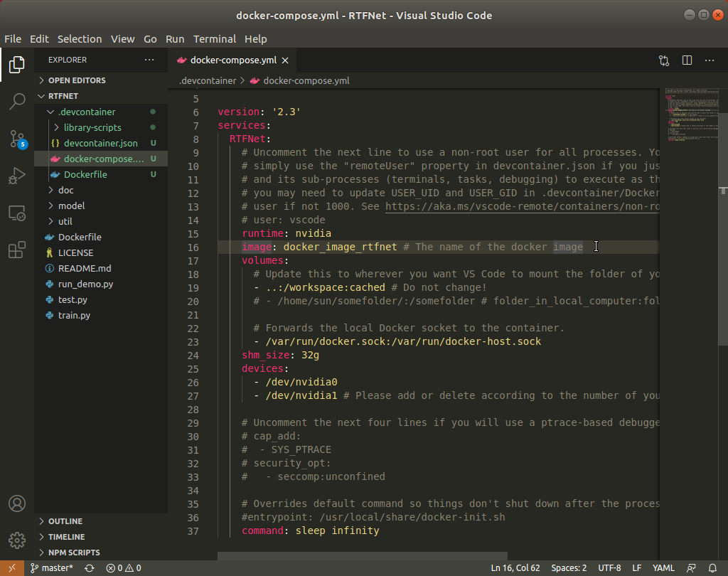
Task: Click 'runtime: nvidia' on line 15
Action: point(287,233)
